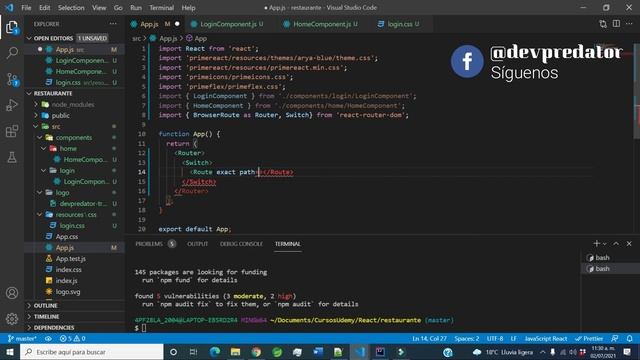Click the master branch indicator in status bar

tap(22, 338)
